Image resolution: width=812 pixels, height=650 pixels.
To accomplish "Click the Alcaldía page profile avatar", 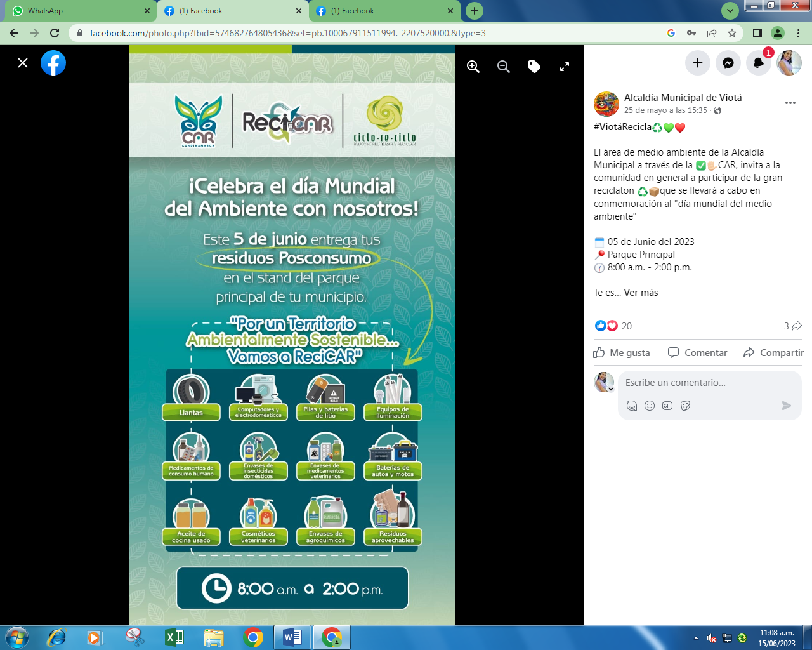I will (x=606, y=103).
